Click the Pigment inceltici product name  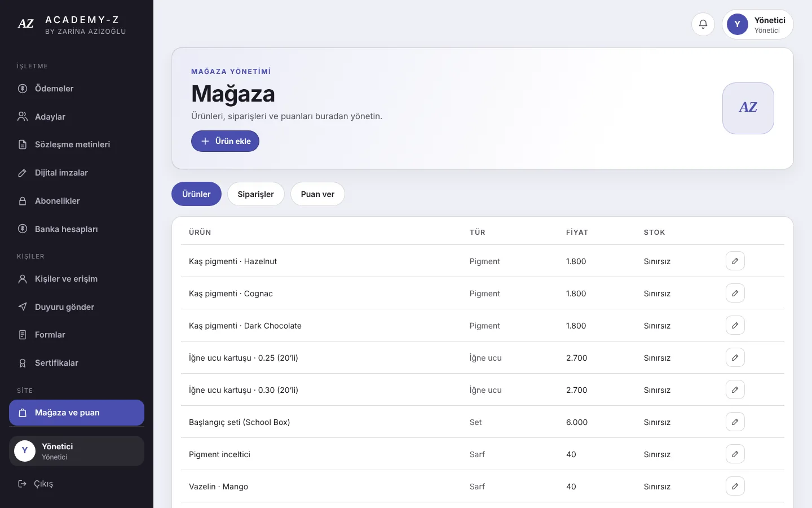tap(219, 454)
